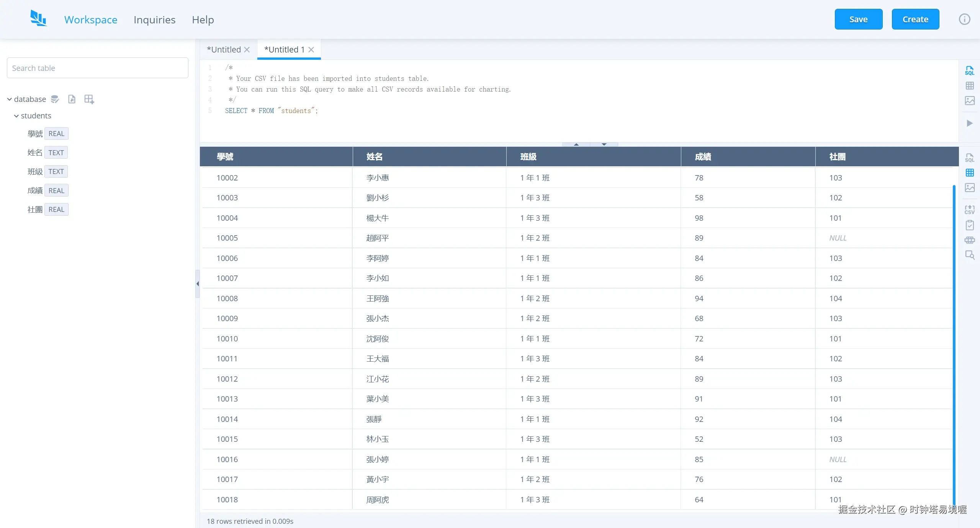Open the chart view icon in results panel

[x=969, y=188]
